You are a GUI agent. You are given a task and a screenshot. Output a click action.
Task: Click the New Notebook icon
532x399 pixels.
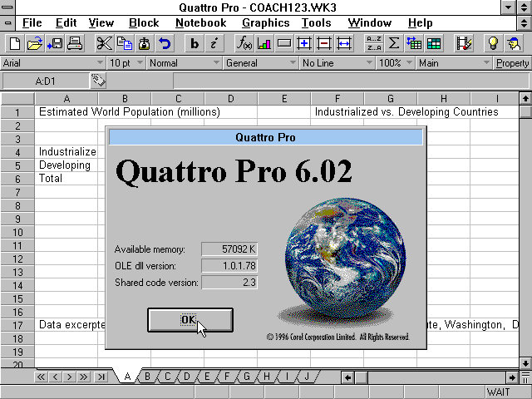click(15, 44)
